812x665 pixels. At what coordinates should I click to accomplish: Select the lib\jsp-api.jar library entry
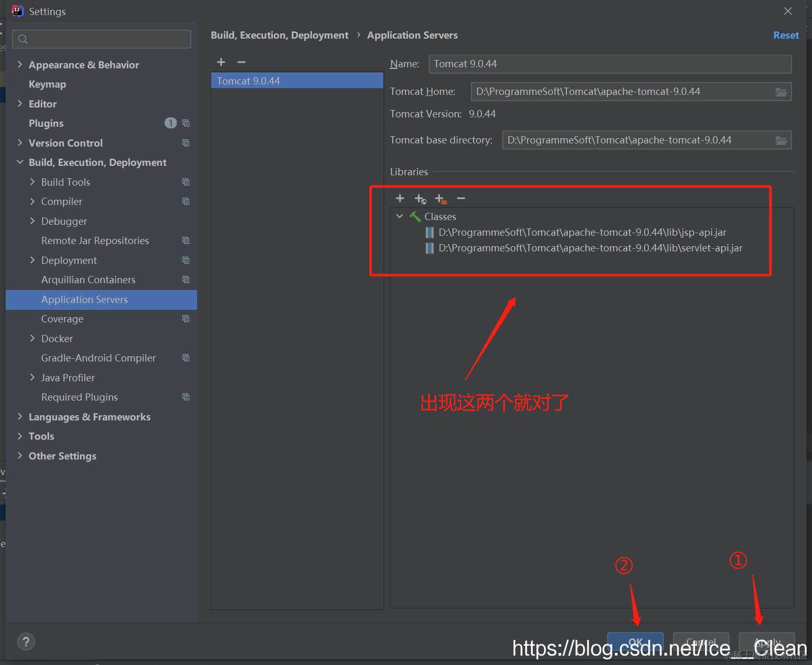pos(583,233)
